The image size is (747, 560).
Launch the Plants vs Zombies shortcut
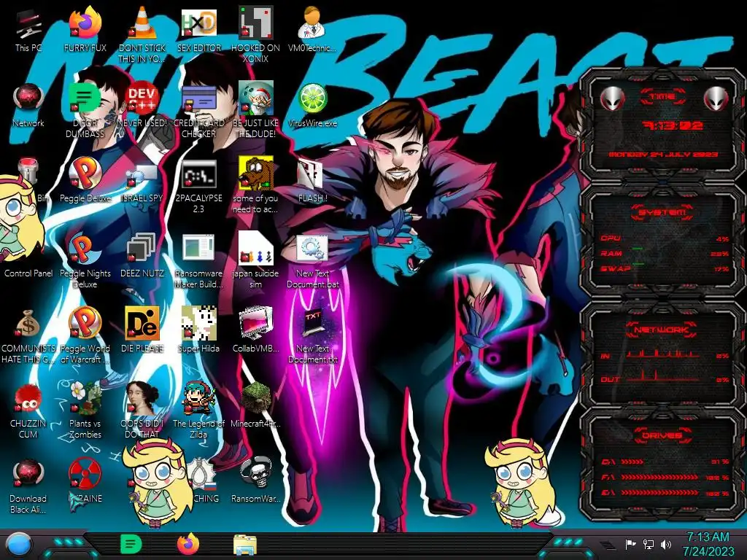pos(85,399)
